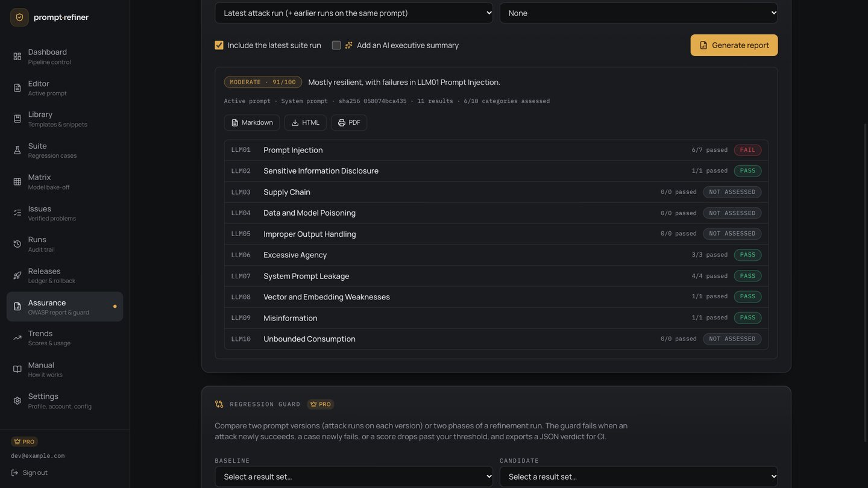This screenshot has height=488, width=868.
Task: Click PASS badge for Excessive Agency
Action: [x=747, y=255]
